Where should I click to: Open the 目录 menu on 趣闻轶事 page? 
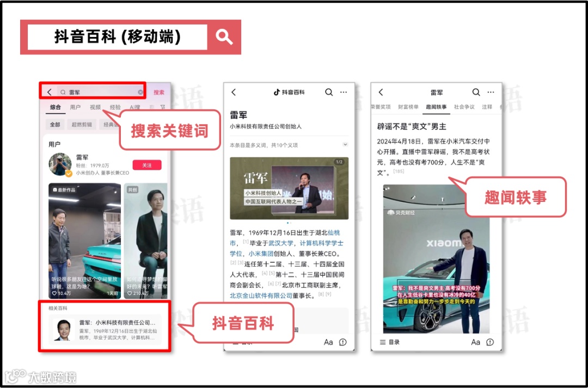click(x=390, y=342)
